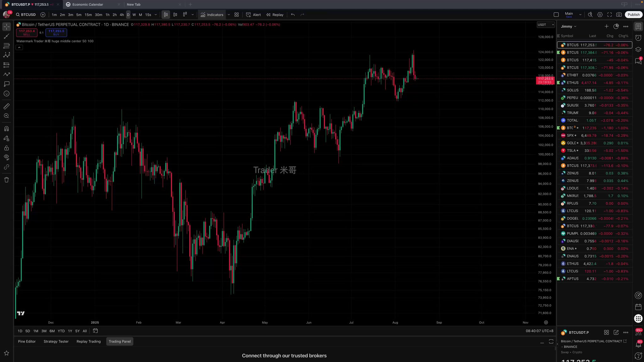Open the timezone 08:40:07 UTC+8 menu
Image resolution: width=644 pixels, height=362 pixels.
point(539,331)
